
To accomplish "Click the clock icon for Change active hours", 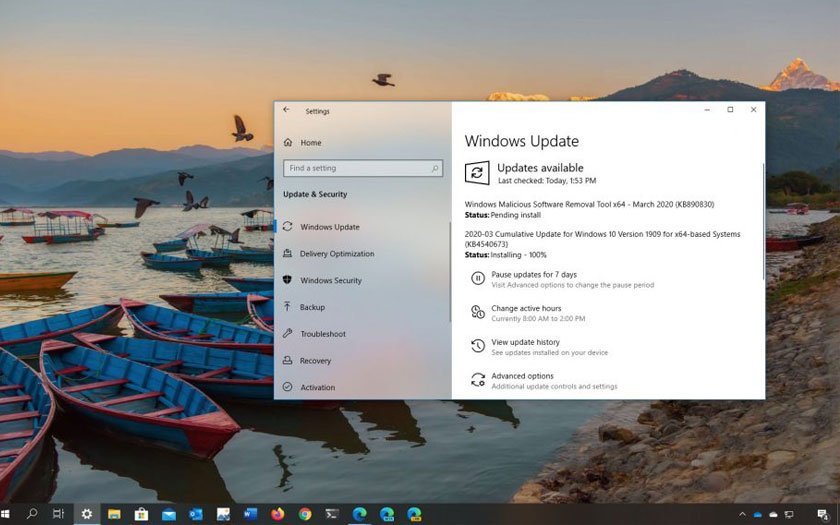I will (x=477, y=312).
